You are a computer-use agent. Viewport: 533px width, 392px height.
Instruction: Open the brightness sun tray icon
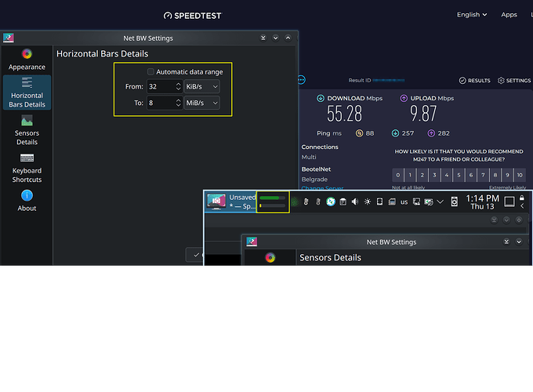(x=368, y=202)
